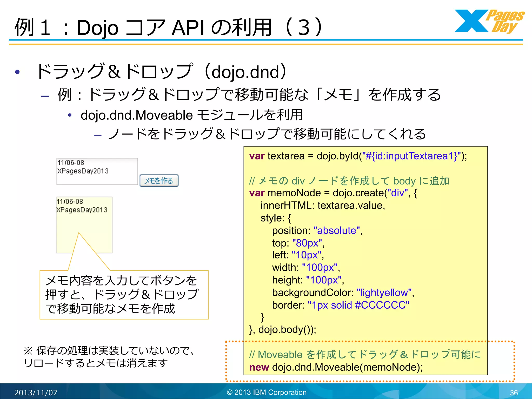The image size is (532, 399).
Task: Select the yellow memo note with XPagesDay2013
Action: [x=84, y=225]
